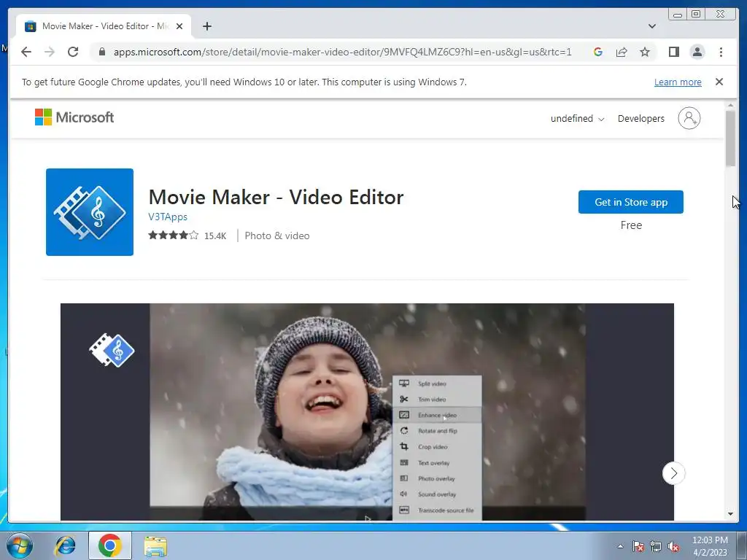
Task: Show hidden tray icons arrow
Action: coord(620,546)
